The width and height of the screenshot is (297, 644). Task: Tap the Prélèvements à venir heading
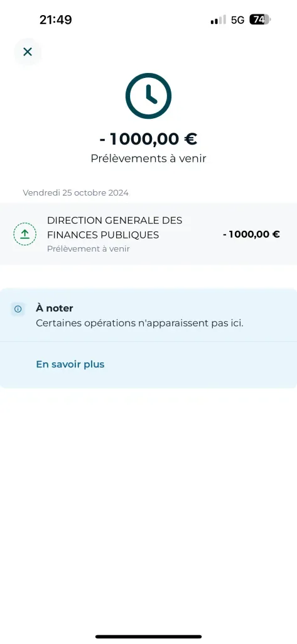[148, 158]
